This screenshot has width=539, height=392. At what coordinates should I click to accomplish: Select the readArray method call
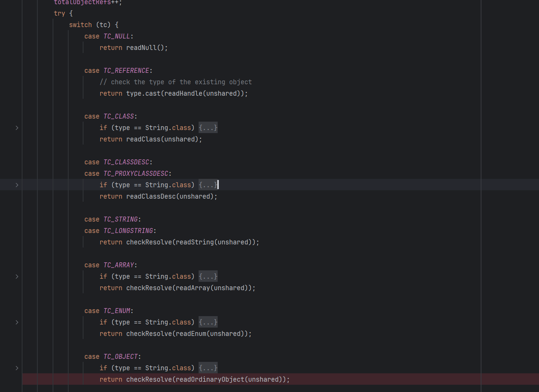click(x=192, y=288)
